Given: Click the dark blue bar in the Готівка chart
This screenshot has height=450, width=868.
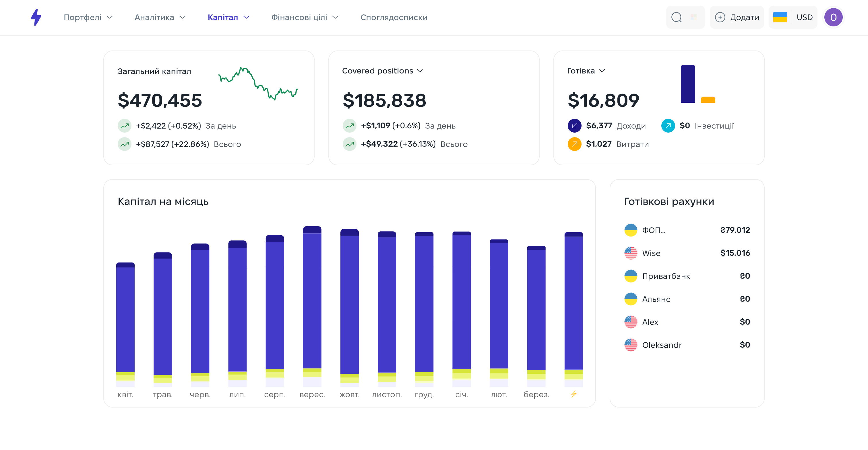Looking at the screenshot, I should (687, 84).
